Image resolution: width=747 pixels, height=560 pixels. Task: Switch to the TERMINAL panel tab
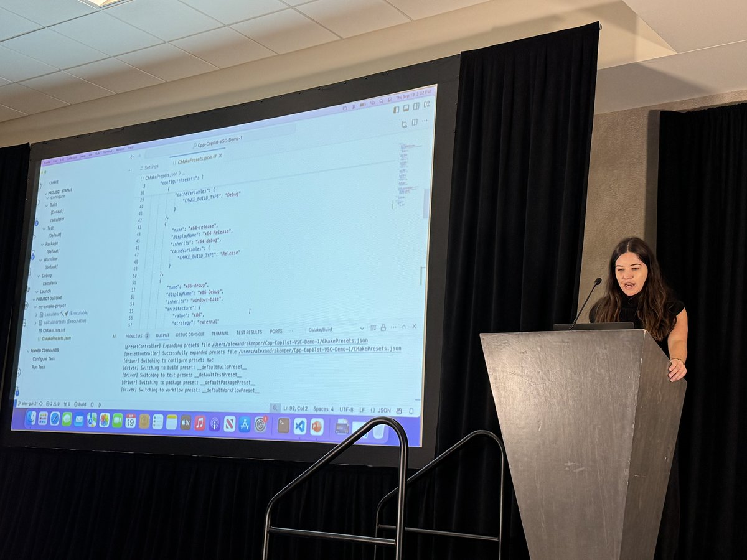pos(220,334)
